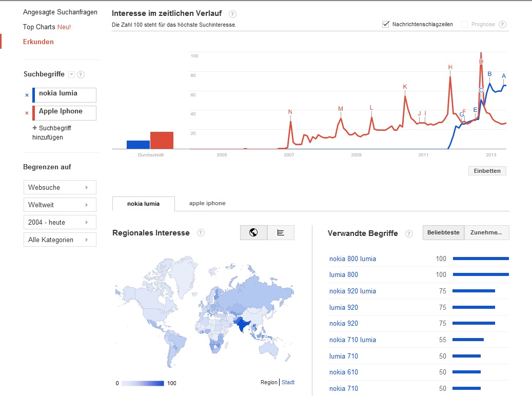This screenshot has height=396, width=532.
Task: Show the Zunehmend related terms
Action: (486, 233)
